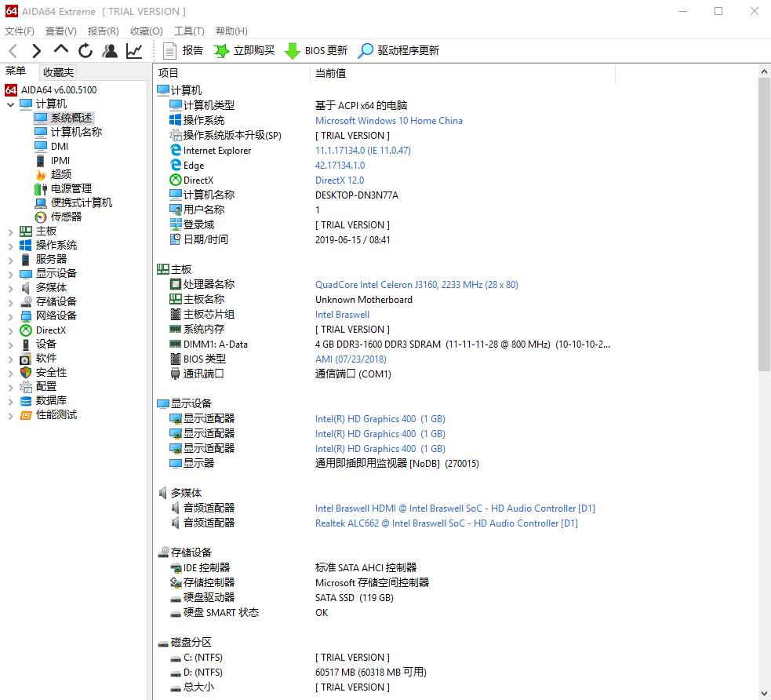Switch to the 收藏夹 tab
Screen dimensions: 771x700
[x=57, y=71]
